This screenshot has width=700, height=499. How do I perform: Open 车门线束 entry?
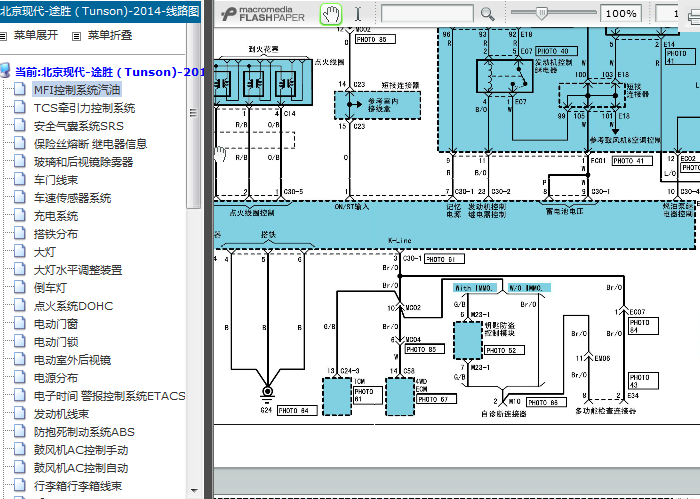[x=56, y=180]
